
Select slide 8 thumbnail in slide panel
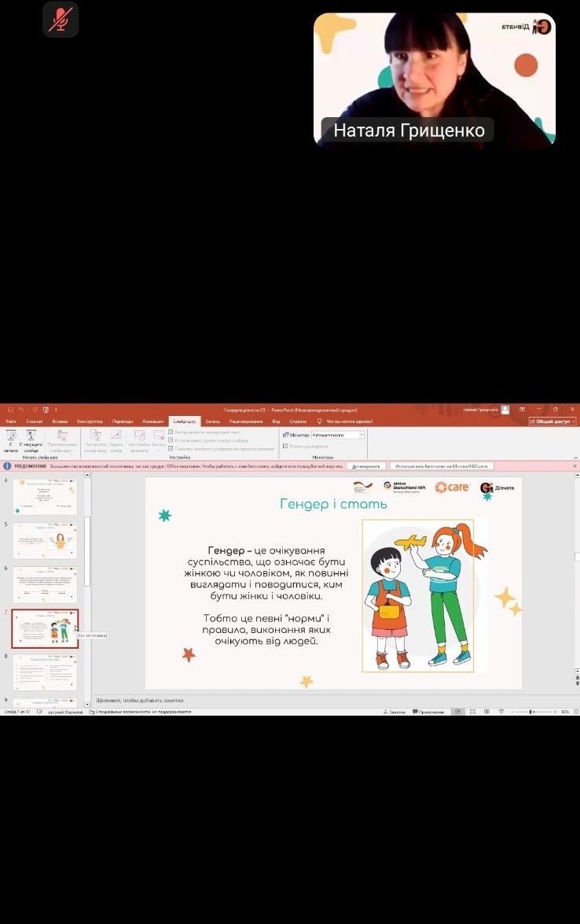45,672
